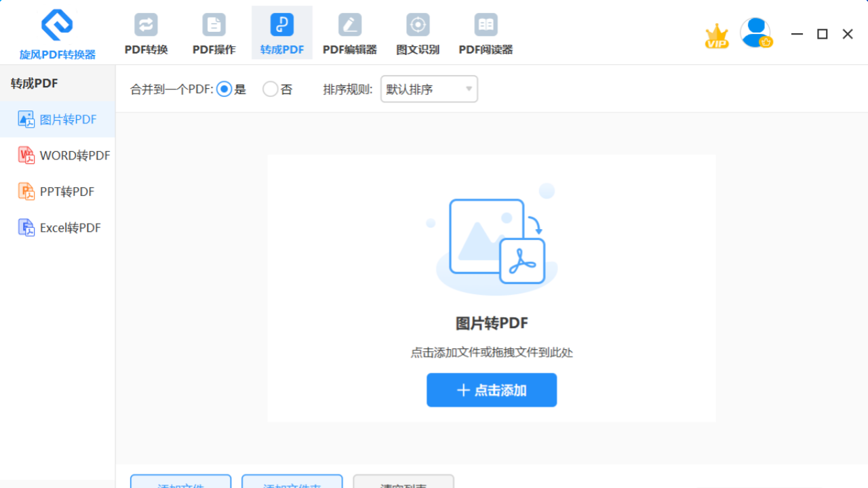Click the 点击添加 button to add images

(491, 390)
